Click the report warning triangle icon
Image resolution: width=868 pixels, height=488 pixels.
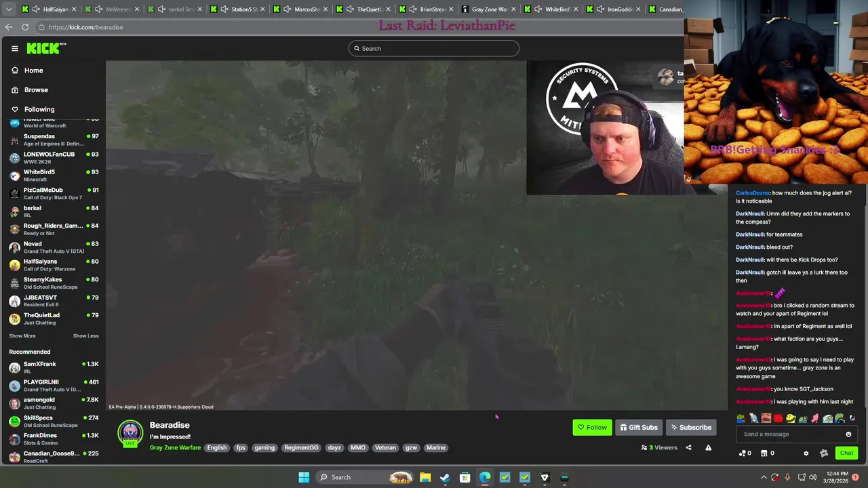pyautogui.click(x=708, y=447)
